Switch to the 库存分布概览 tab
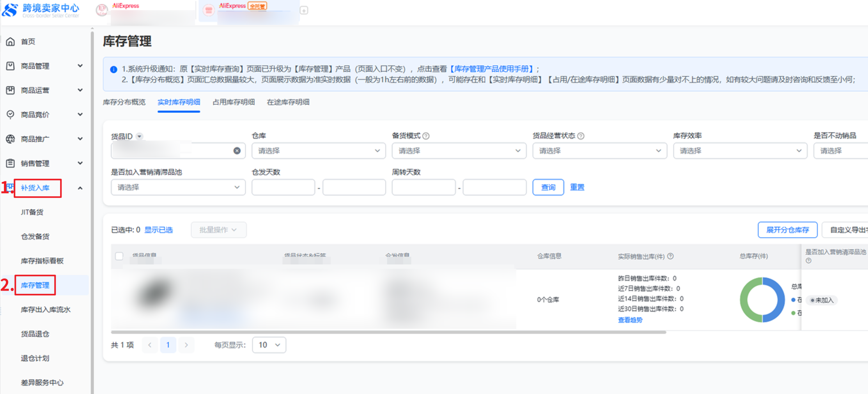868x394 pixels. click(x=124, y=102)
